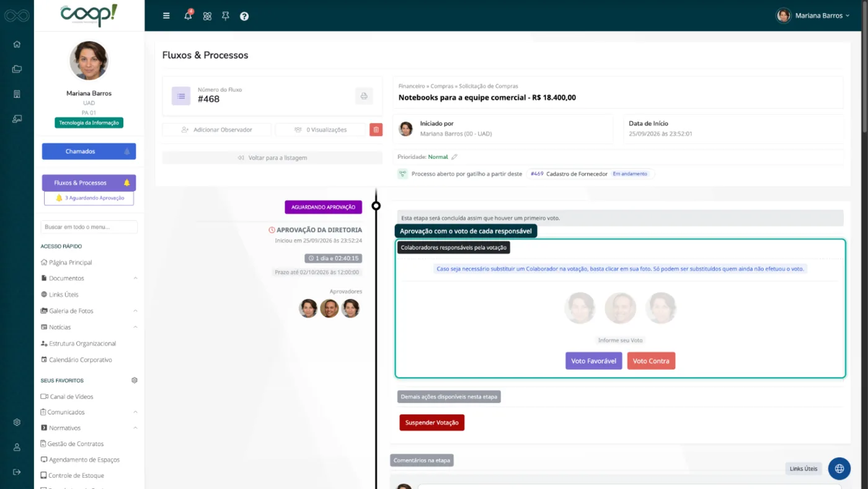Click the user profile icon in dark left rail
This screenshot has height=489, width=868.
click(17, 447)
